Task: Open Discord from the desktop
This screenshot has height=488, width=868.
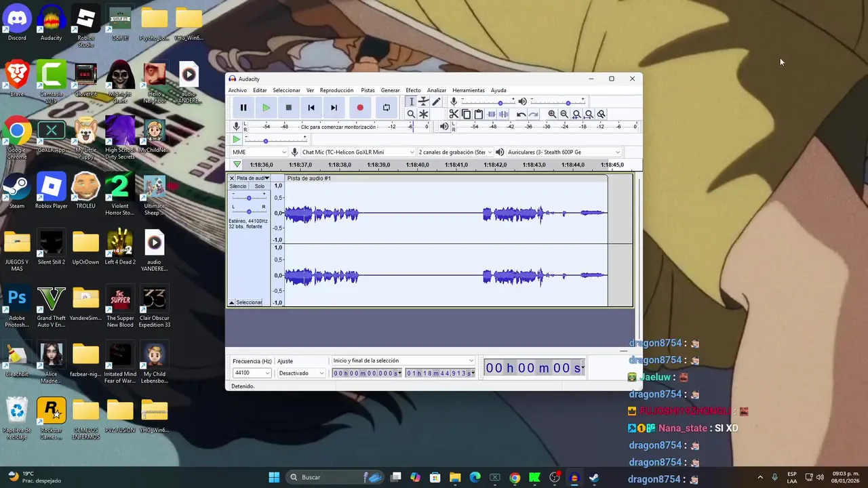Action: coord(17,23)
